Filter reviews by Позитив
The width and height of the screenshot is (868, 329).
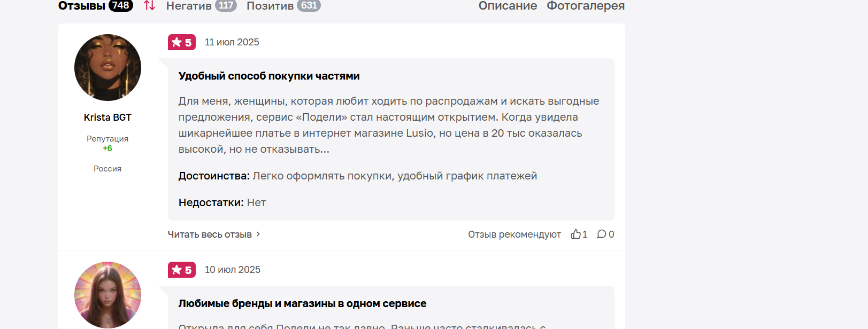pyautogui.click(x=270, y=6)
